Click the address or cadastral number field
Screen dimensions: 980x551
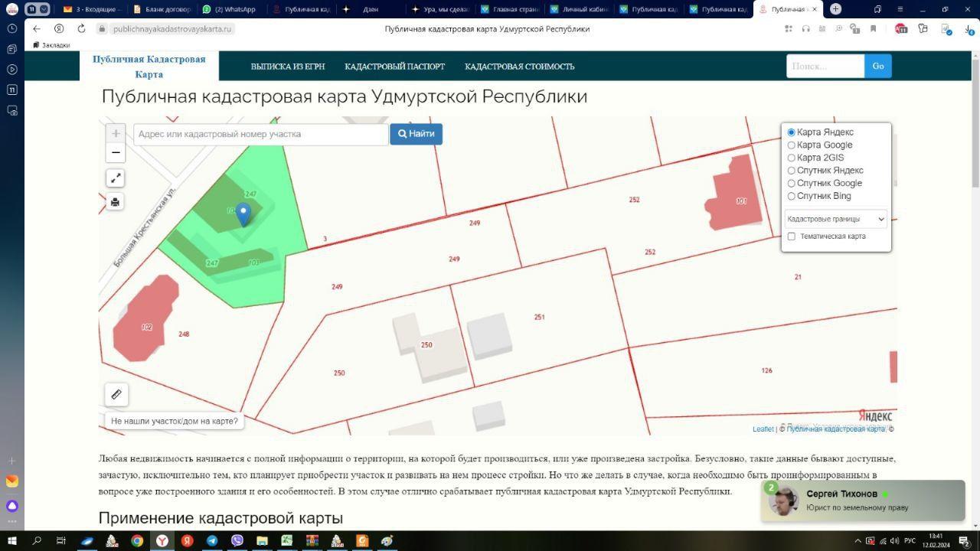[260, 134]
